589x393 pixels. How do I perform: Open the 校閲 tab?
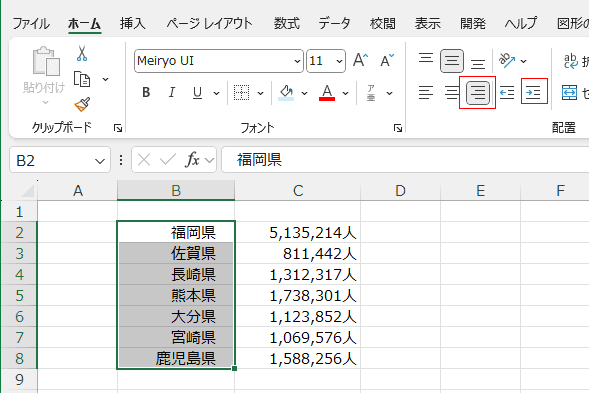382,24
